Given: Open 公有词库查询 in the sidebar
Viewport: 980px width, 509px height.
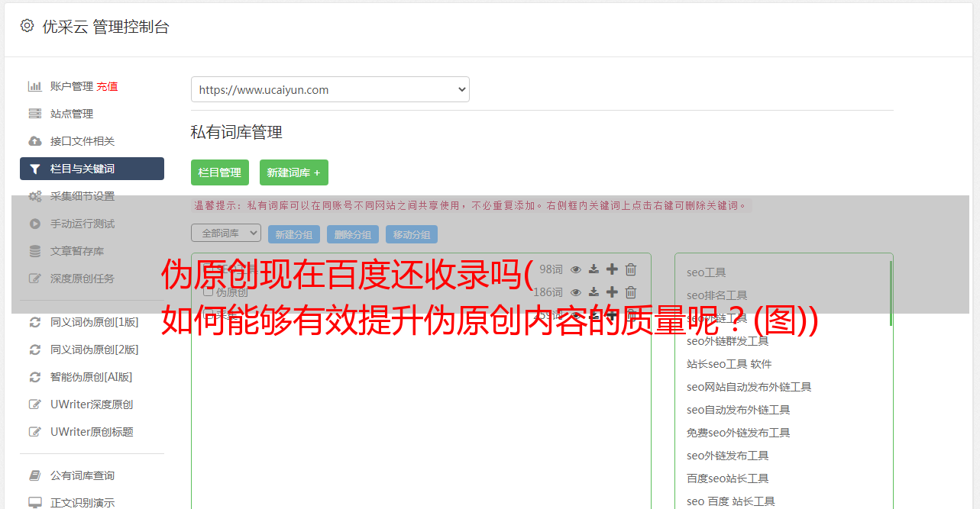Looking at the screenshot, I should tap(82, 475).
